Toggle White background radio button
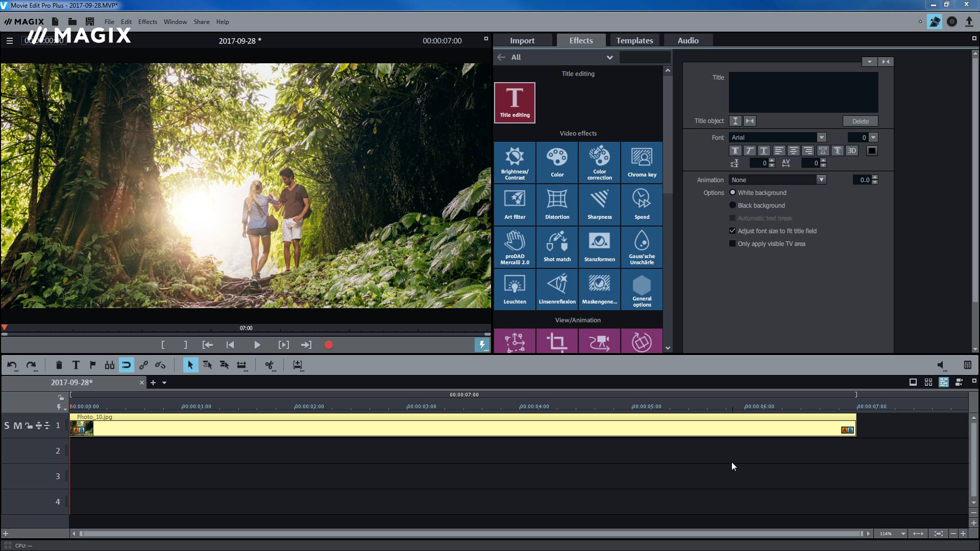Image resolution: width=980 pixels, height=551 pixels. tap(732, 192)
